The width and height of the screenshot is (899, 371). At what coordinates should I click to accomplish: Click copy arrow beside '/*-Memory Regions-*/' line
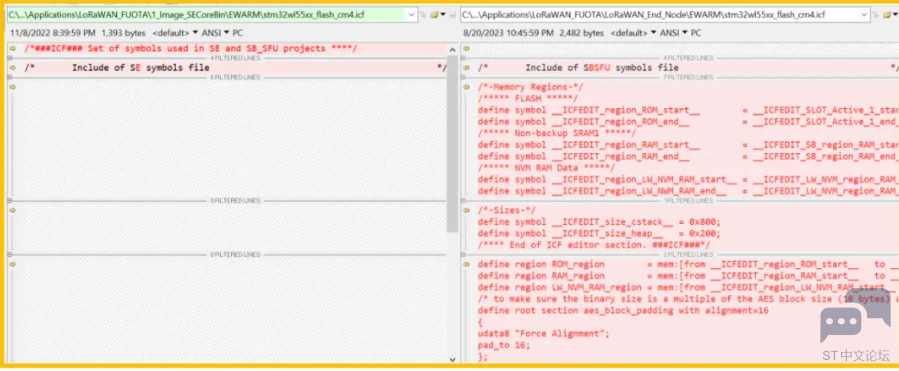click(466, 87)
